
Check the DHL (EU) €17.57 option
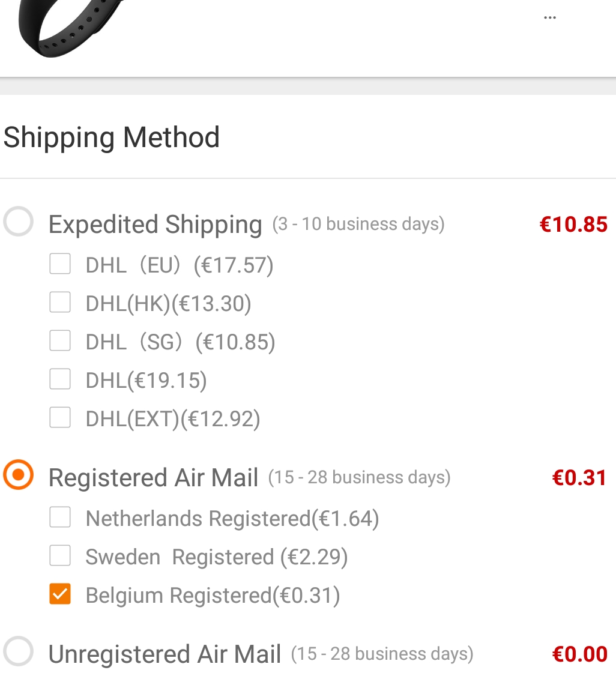(60, 264)
